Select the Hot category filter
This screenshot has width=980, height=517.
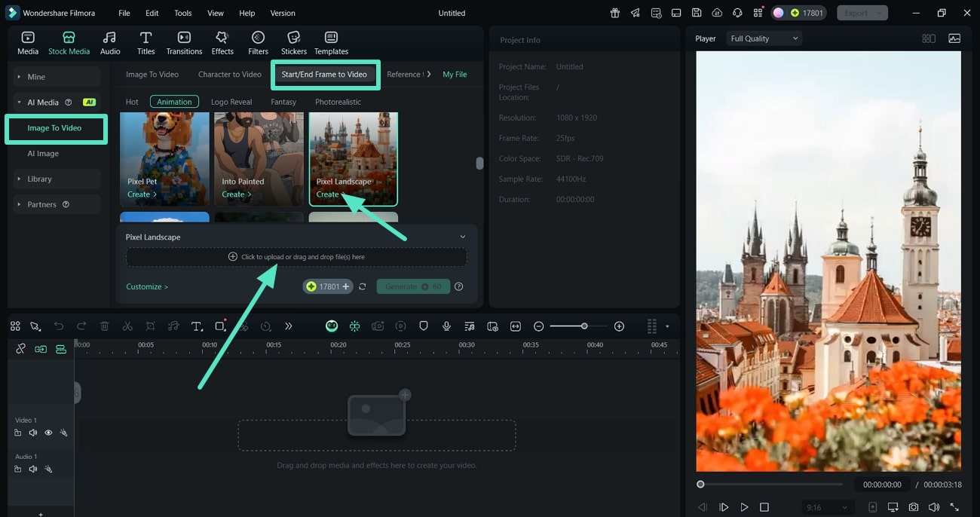pos(132,102)
